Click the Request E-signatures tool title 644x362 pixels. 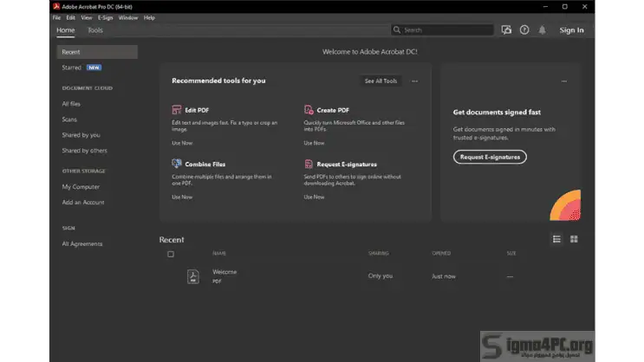coord(347,165)
